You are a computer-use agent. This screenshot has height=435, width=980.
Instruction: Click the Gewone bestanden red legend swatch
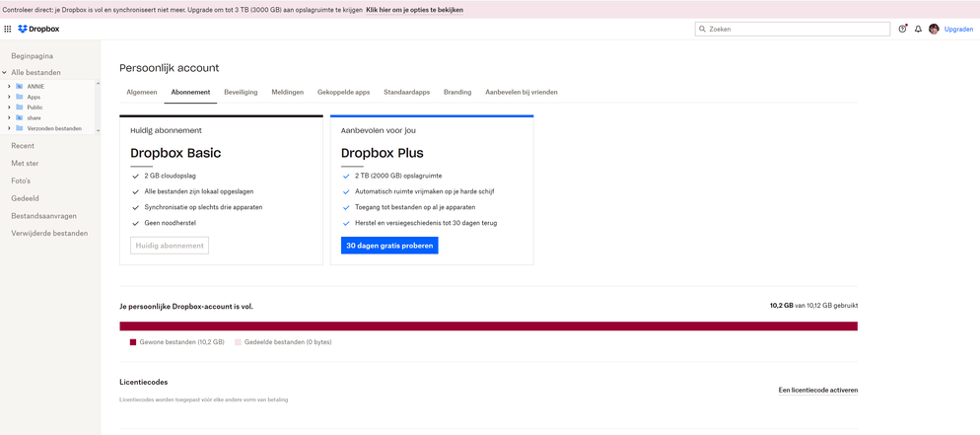click(x=132, y=342)
